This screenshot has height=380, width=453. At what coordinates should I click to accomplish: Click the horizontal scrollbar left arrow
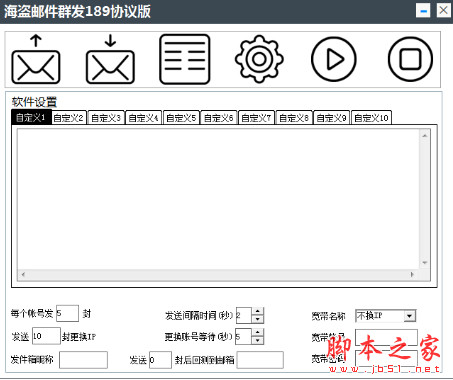click(23, 275)
